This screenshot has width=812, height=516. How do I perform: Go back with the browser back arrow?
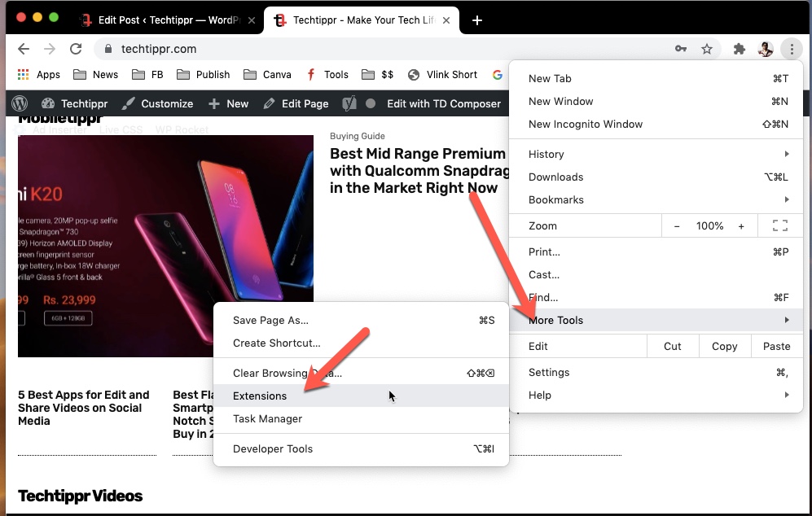pyautogui.click(x=24, y=49)
